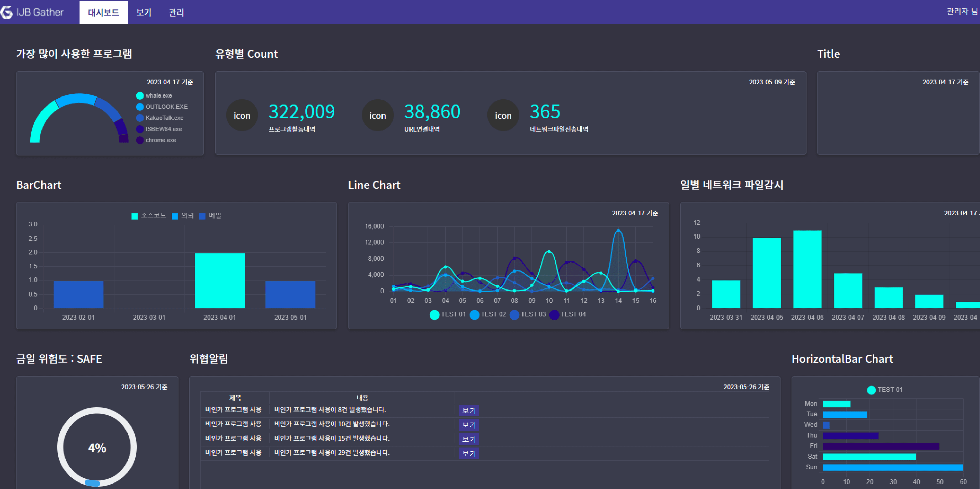Click the Tue horizontal bar

845,414
